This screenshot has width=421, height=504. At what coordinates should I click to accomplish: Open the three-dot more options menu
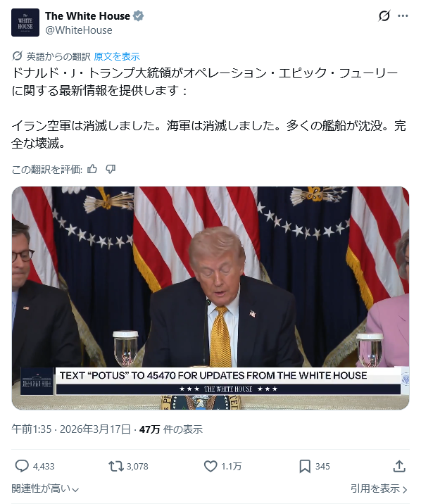(x=403, y=15)
